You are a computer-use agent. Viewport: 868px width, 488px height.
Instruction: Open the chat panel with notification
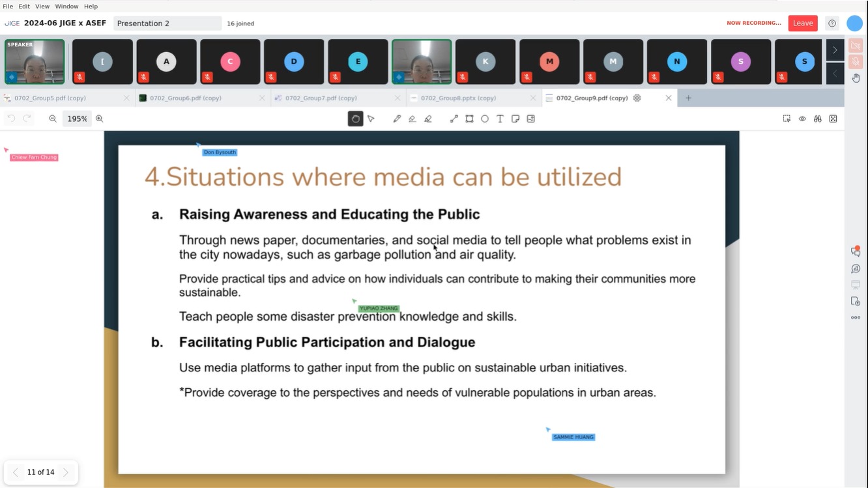coord(856,251)
